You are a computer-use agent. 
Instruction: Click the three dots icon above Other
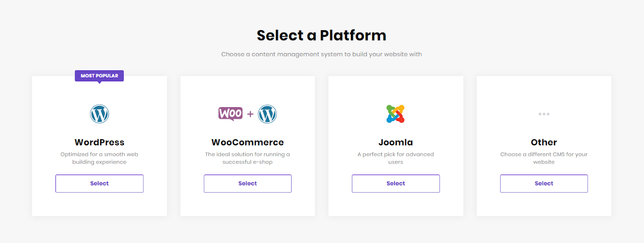click(x=544, y=114)
